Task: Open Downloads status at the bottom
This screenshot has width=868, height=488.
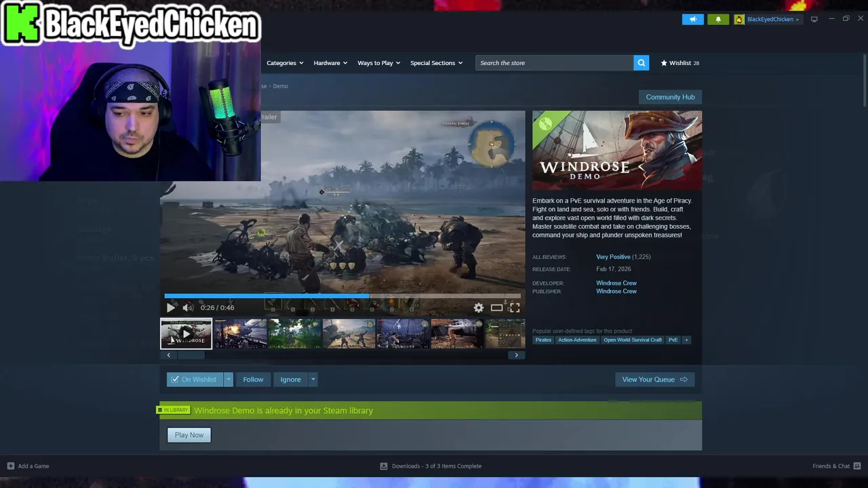Action: pos(431,466)
